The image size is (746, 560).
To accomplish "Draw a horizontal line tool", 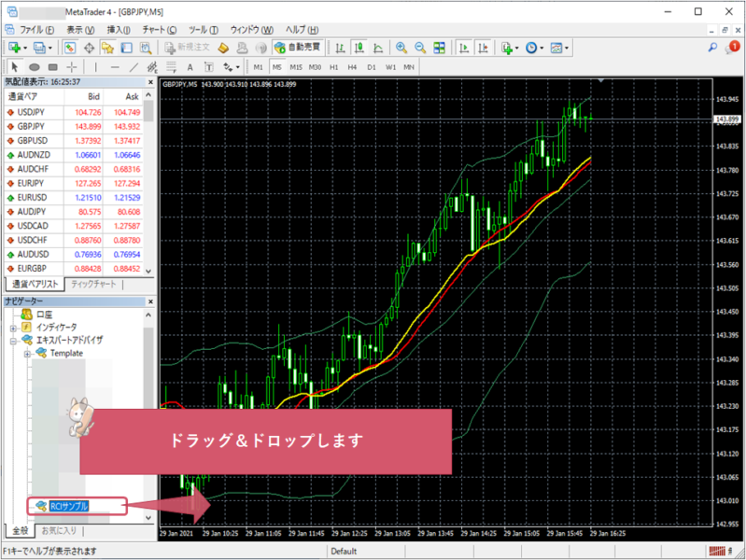I will pyautogui.click(x=115, y=67).
